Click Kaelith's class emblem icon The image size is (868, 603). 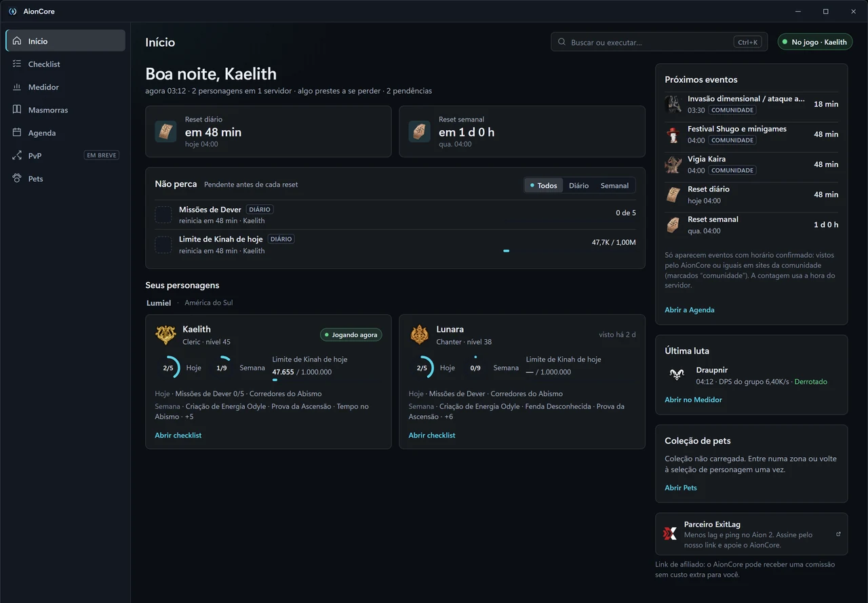click(165, 334)
